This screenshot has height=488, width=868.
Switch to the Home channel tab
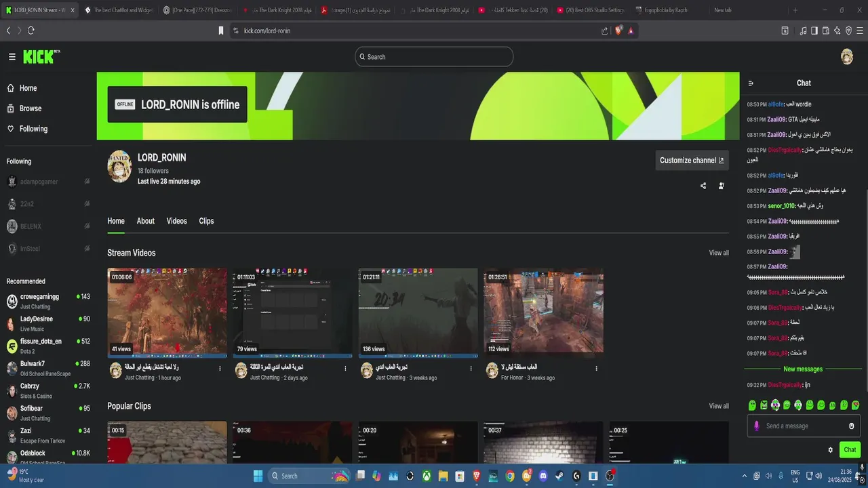click(x=116, y=221)
